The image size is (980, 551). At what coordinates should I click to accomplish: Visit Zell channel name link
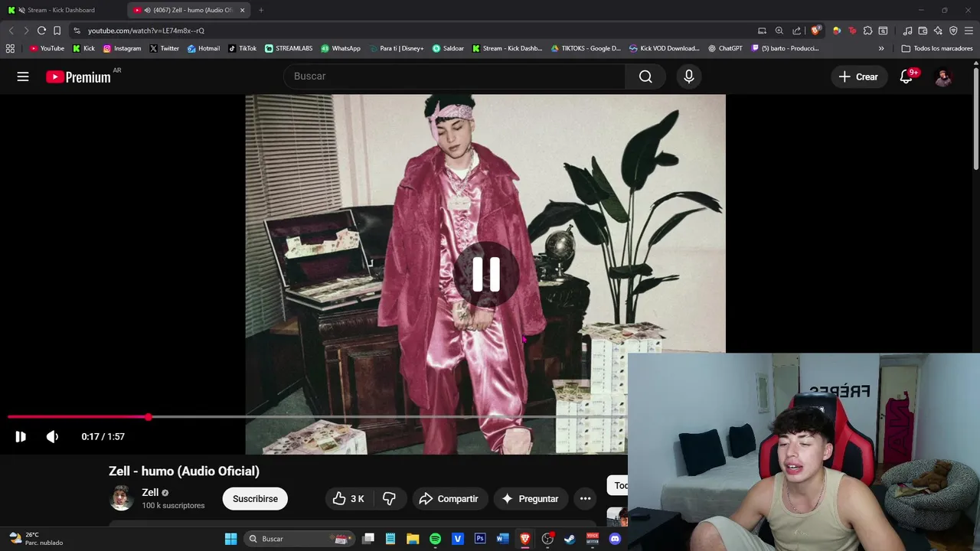[150, 493]
